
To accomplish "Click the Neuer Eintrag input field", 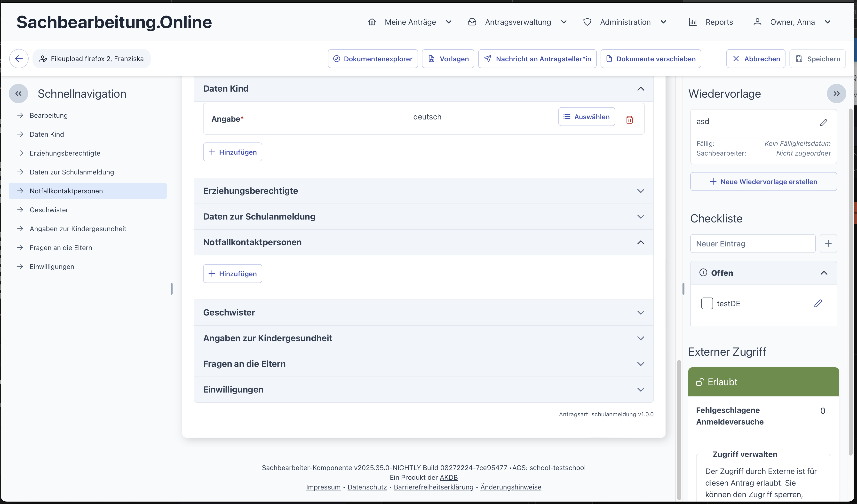I will pyautogui.click(x=753, y=244).
